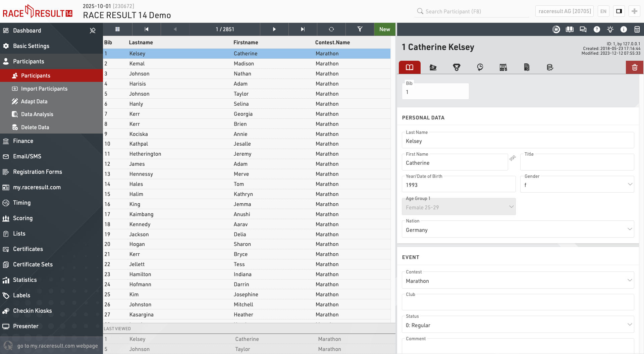The width and height of the screenshot is (644, 354).
Task: Open the binders documents tab icon
Action: 503,67
